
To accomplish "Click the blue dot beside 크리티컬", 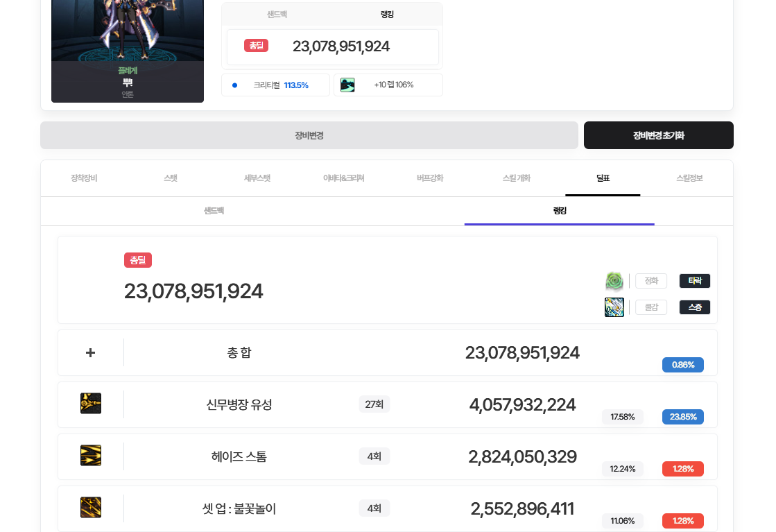I will [234, 85].
